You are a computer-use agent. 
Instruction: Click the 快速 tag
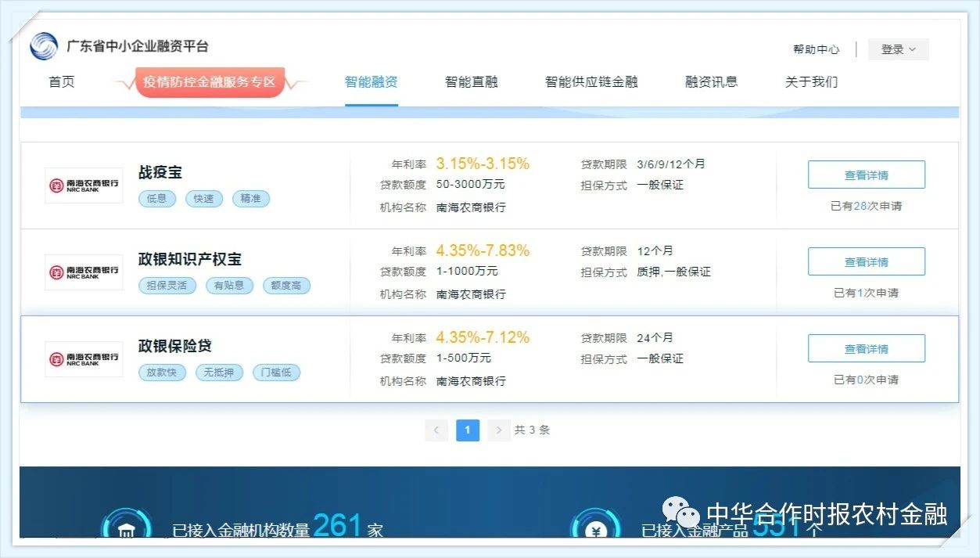tap(204, 199)
